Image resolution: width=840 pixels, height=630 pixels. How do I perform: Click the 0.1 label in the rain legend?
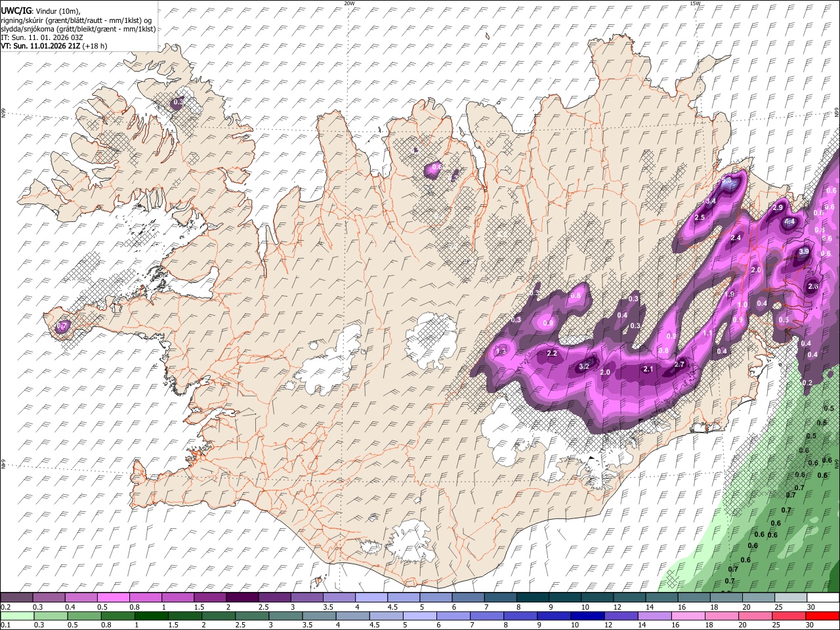click(5, 625)
